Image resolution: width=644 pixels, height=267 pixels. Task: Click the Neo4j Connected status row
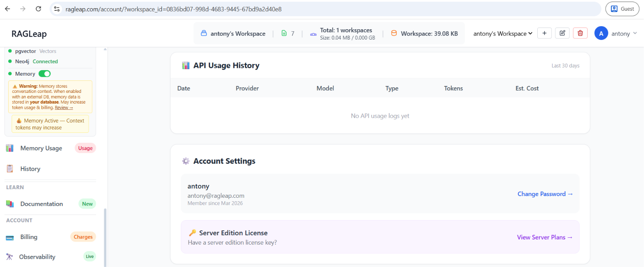coord(33,61)
